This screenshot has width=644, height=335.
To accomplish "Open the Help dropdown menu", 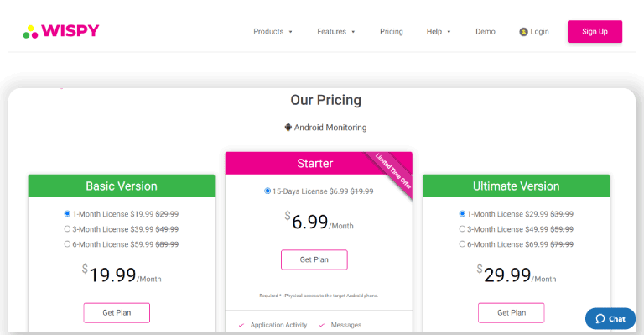I will point(439,32).
